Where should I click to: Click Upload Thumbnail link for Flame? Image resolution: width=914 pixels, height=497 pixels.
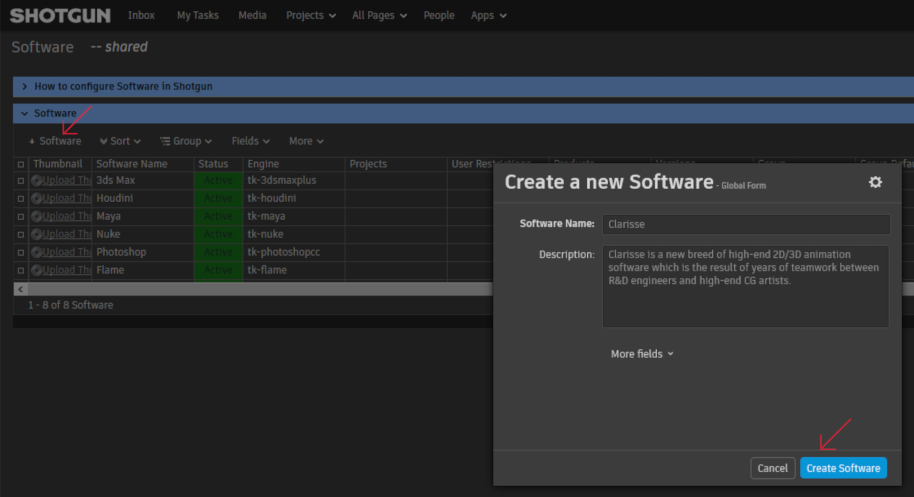point(67,270)
